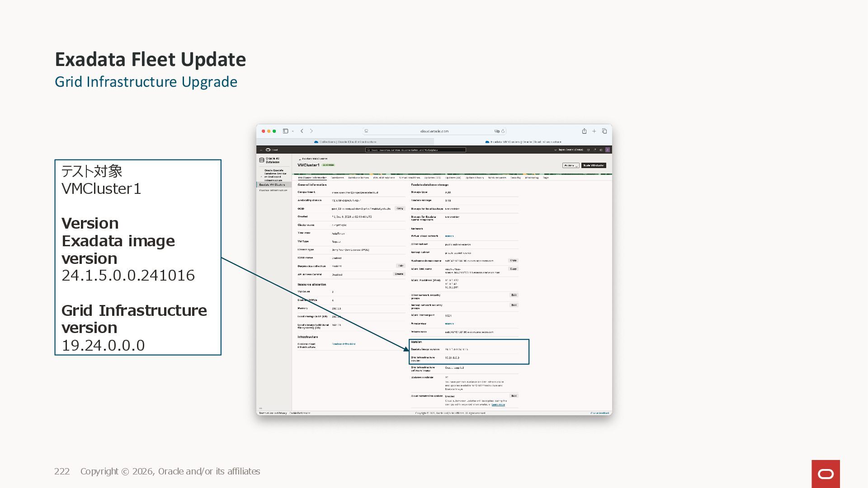
Task: Switch to the Virtual machines tab
Action: click(x=410, y=178)
